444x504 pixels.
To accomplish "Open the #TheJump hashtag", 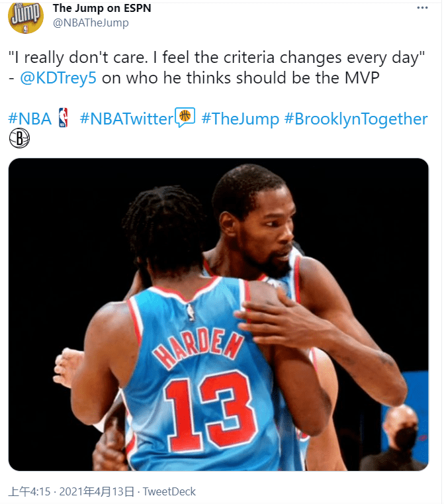I will coord(240,119).
